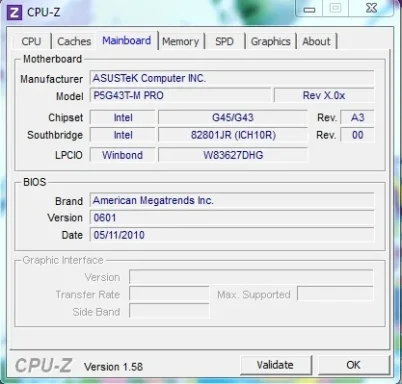Show the About tab

tap(316, 41)
